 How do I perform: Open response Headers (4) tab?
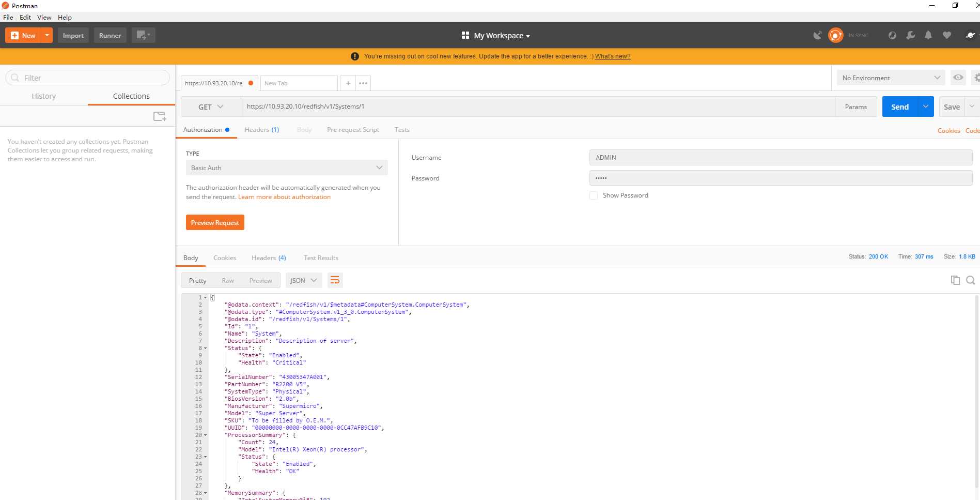pos(269,258)
